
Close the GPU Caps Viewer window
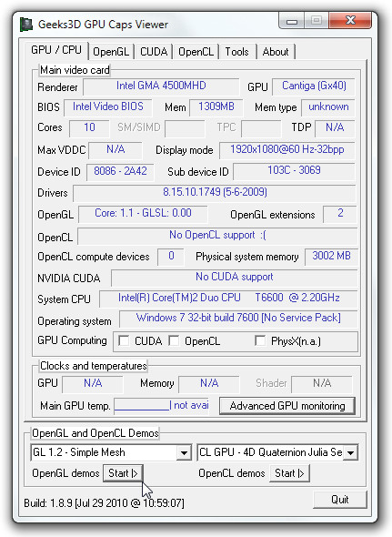click(350, 21)
